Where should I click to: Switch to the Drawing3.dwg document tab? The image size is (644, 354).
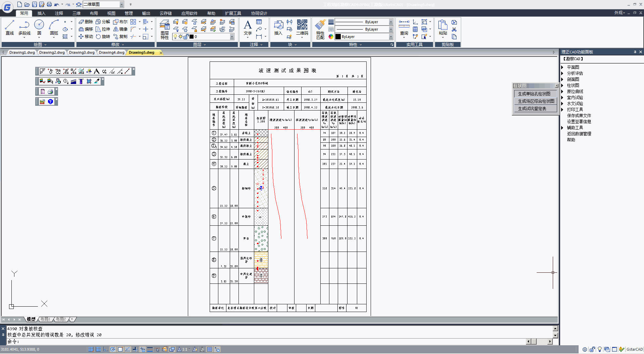click(82, 52)
